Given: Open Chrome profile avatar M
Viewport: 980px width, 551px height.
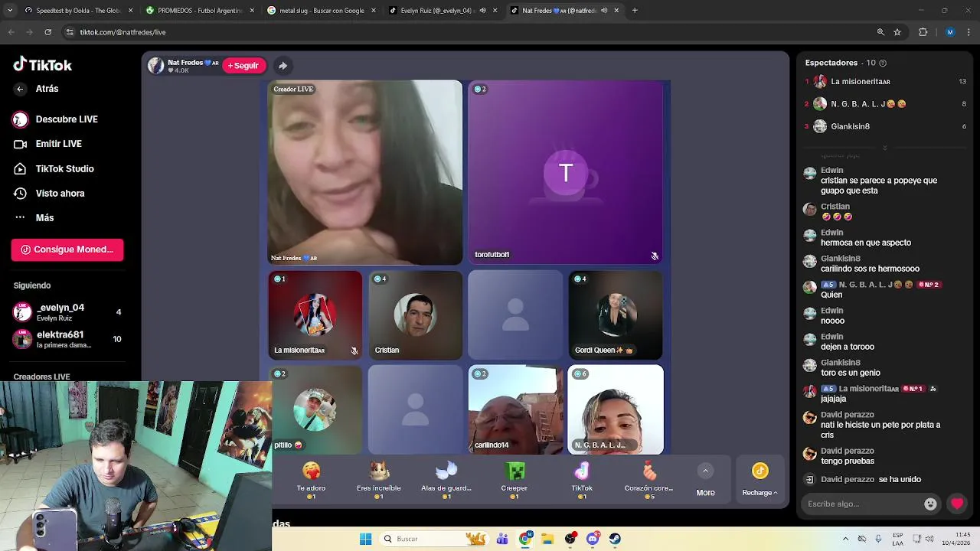Looking at the screenshot, I should tap(950, 32).
